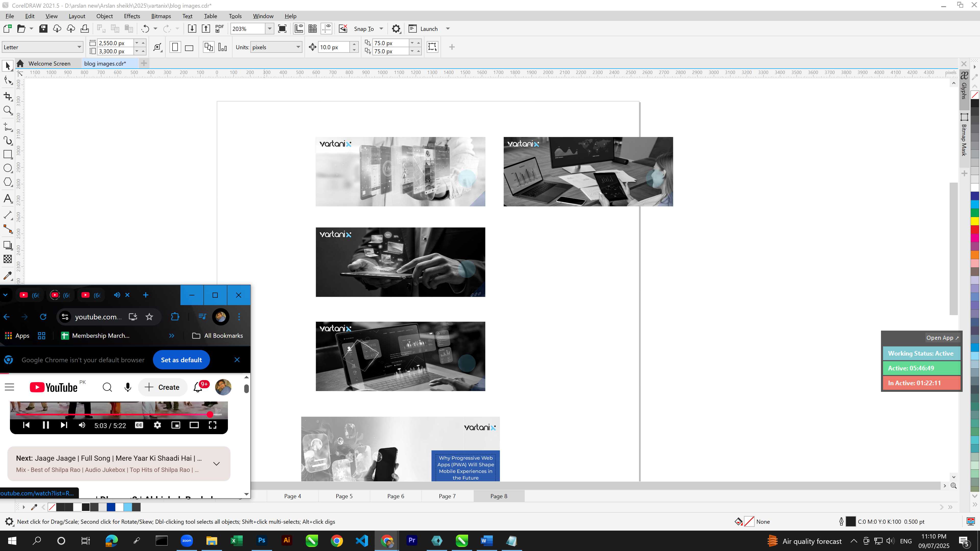The image size is (980, 551).
Task: Toggle Show Rulers
Action: (299, 29)
